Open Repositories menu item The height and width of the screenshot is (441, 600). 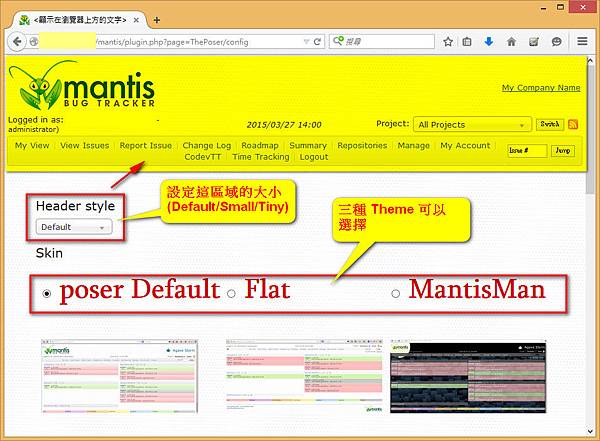click(x=362, y=145)
